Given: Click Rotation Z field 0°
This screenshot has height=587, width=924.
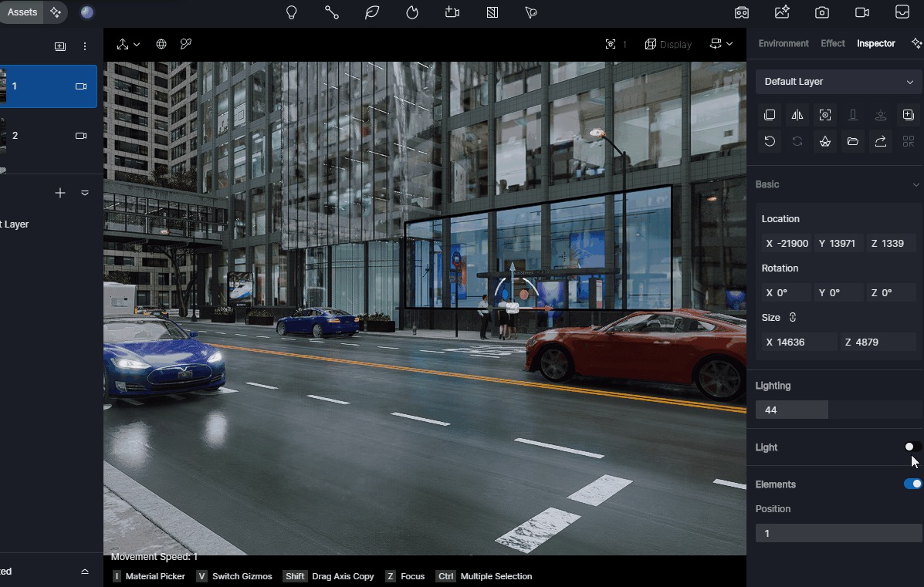Looking at the screenshot, I should point(891,292).
